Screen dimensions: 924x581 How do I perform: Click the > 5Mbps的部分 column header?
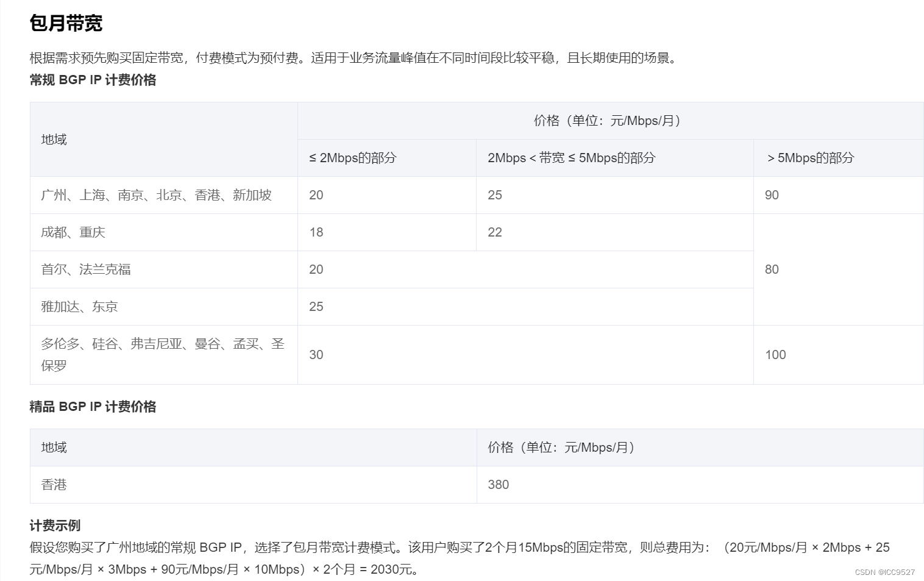[839, 158]
